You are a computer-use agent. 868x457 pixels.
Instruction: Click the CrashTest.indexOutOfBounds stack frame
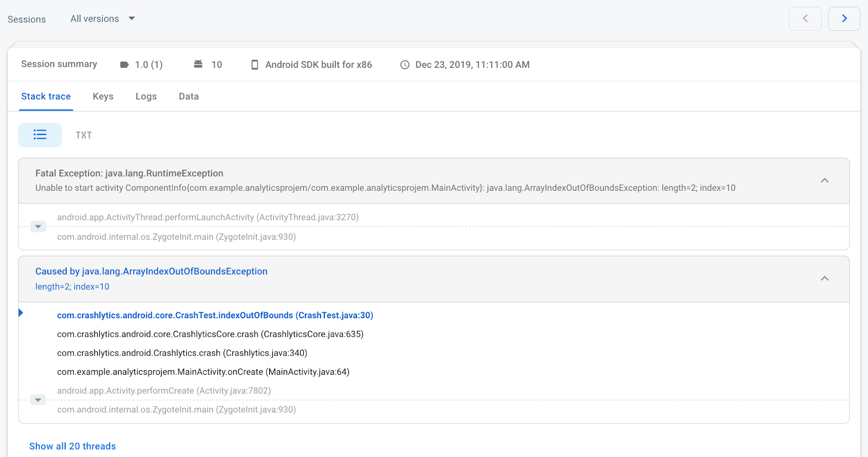tap(215, 316)
